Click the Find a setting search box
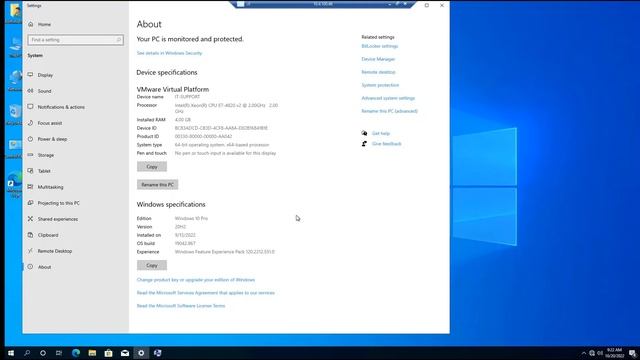This screenshot has height=360, width=640. pyautogui.click(x=76, y=40)
